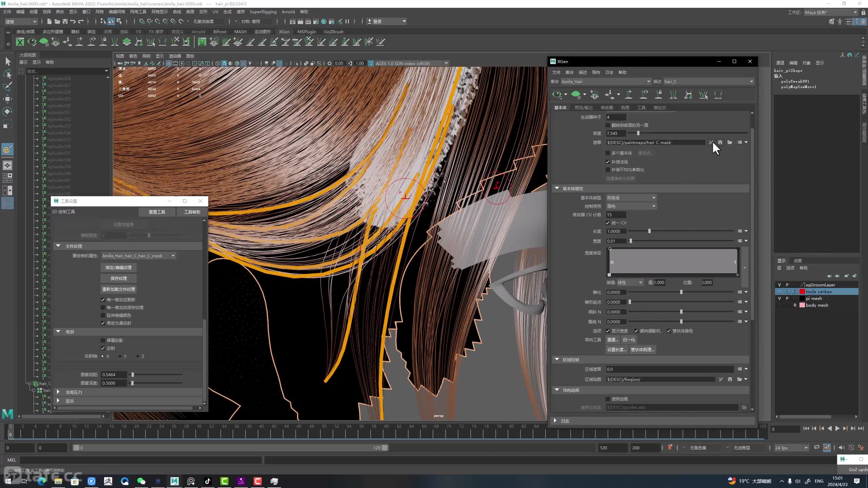Click the Save scene icon in status line
868x488 pixels.
65,21
